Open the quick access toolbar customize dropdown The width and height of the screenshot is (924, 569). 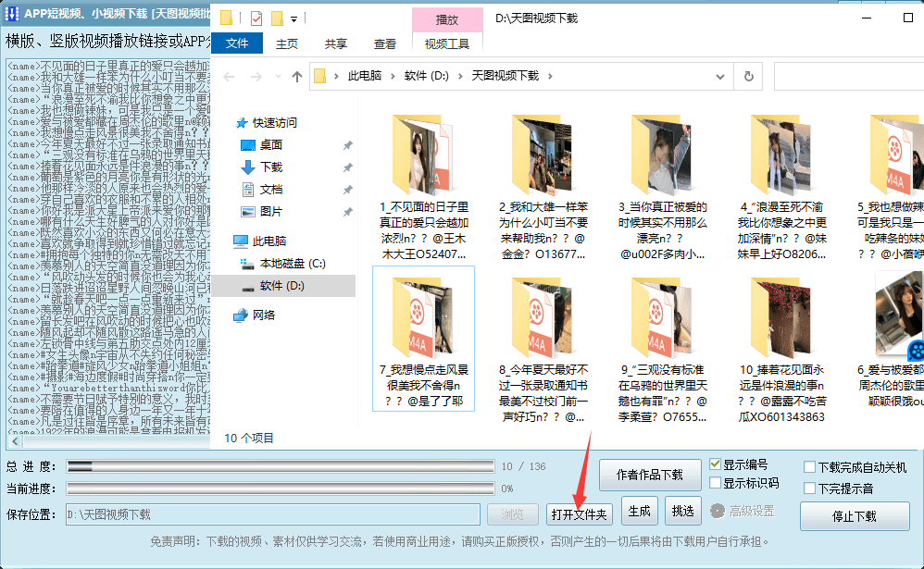(293, 19)
